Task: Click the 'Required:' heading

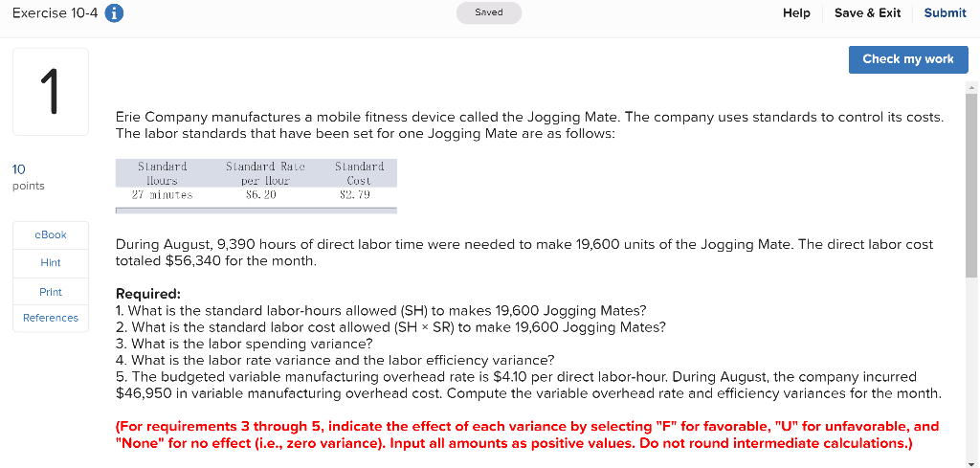Action: pyautogui.click(x=148, y=293)
